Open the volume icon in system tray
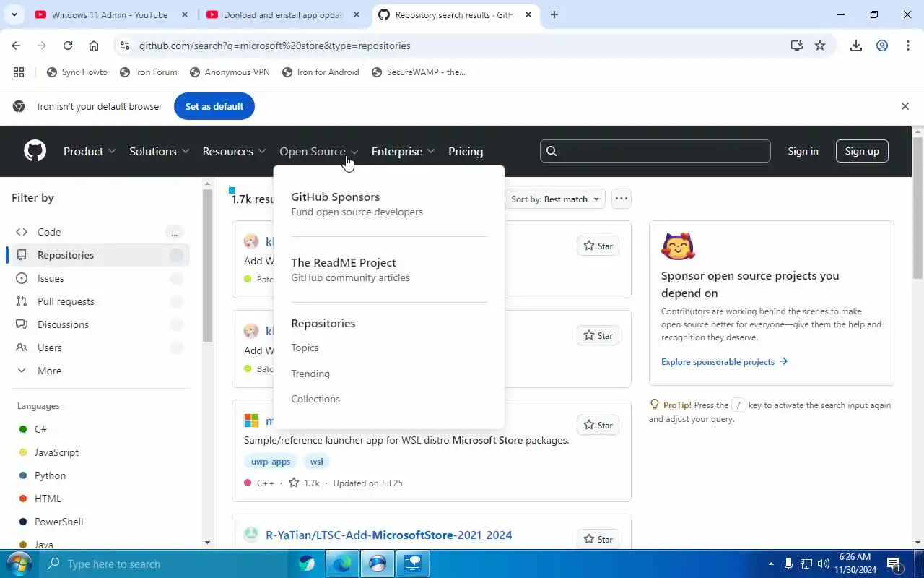924x578 pixels. (x=824, y=564)
